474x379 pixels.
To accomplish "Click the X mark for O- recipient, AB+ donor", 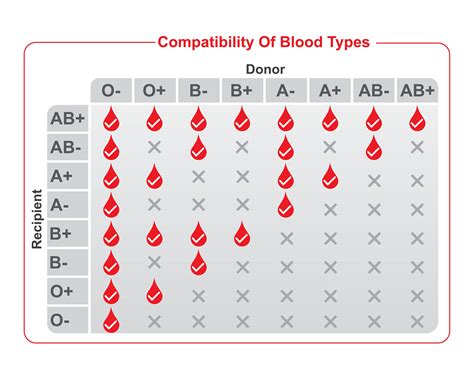I will point(417,322).
